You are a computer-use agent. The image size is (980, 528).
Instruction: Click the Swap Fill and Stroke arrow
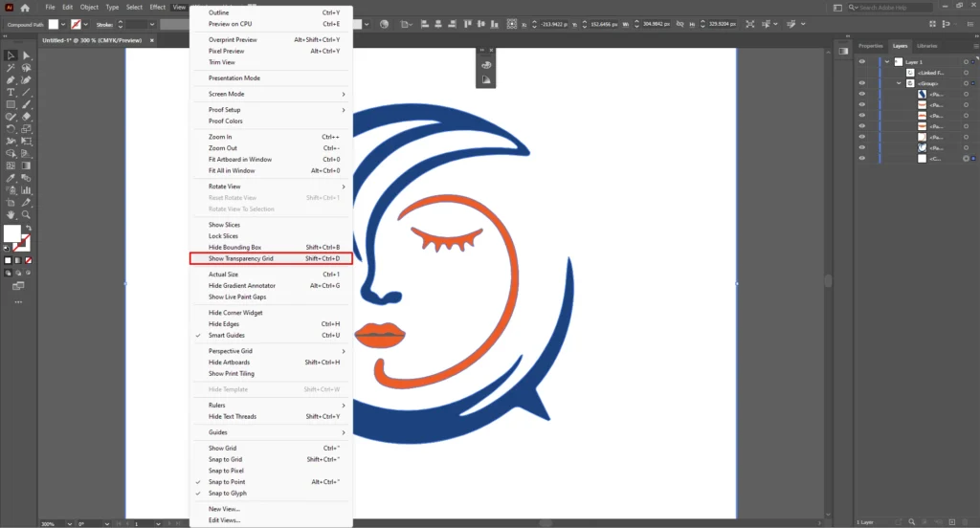click(28, 228)
